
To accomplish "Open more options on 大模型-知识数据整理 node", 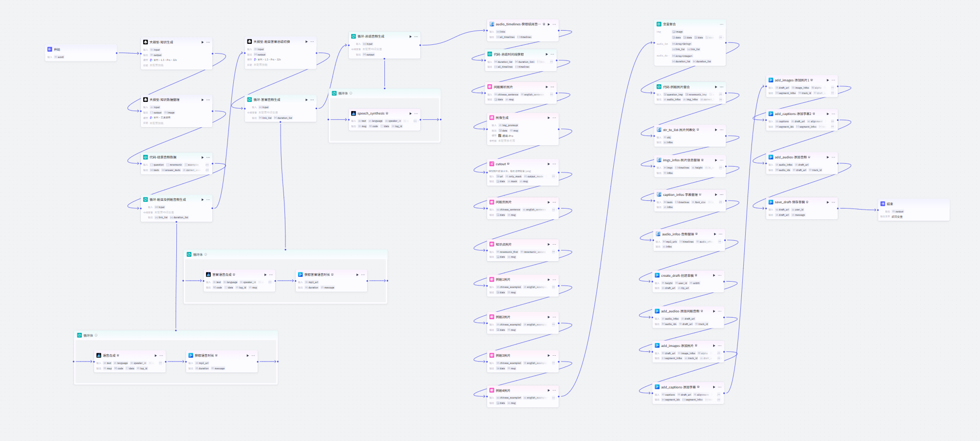I will pyautogui.click(x=208, y=99).
